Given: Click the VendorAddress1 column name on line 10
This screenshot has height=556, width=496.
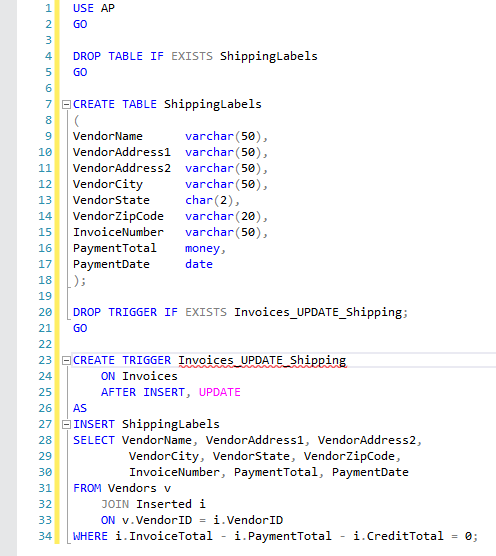Looking at the screenshot, I should click(x=122, y=152).
